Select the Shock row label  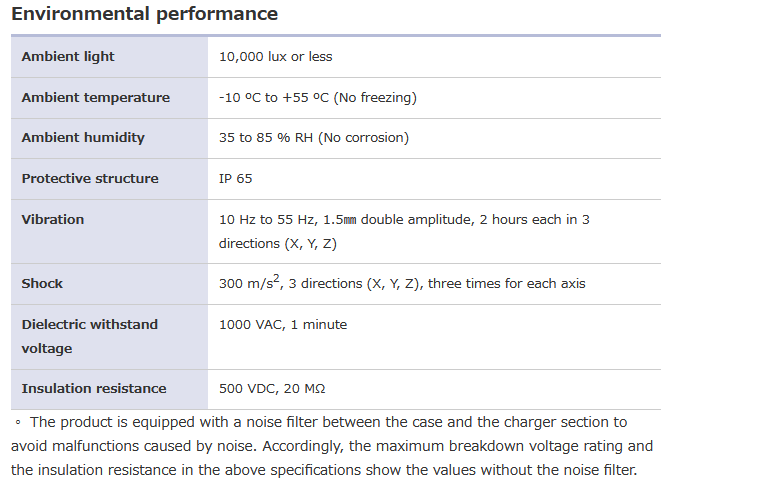point(42,284)
